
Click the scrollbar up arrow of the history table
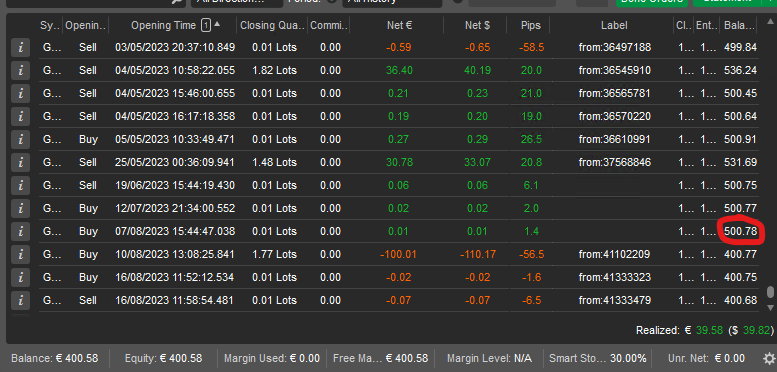coord(770,20)
